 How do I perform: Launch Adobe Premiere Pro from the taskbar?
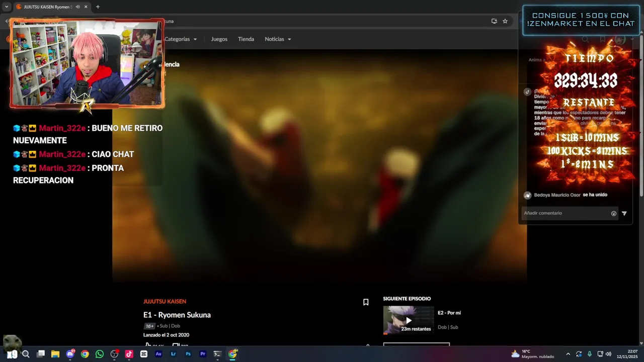pyautogui.click(x=203, y=354)
